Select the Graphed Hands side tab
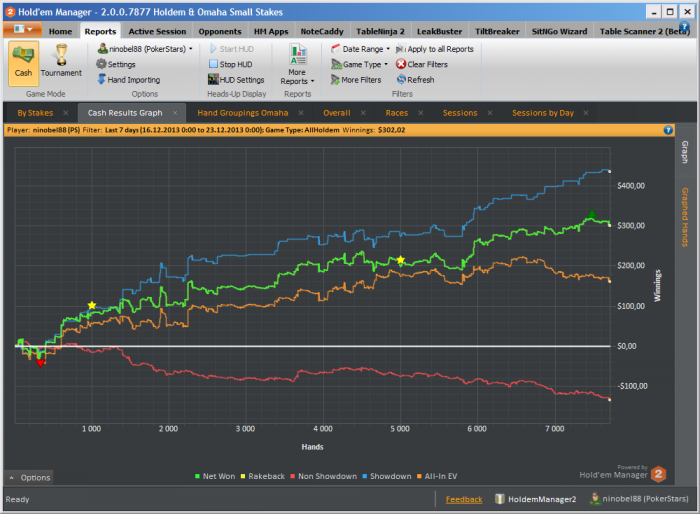Image resolution: width=700 pixels, height=514 pixels. point(685,217)
